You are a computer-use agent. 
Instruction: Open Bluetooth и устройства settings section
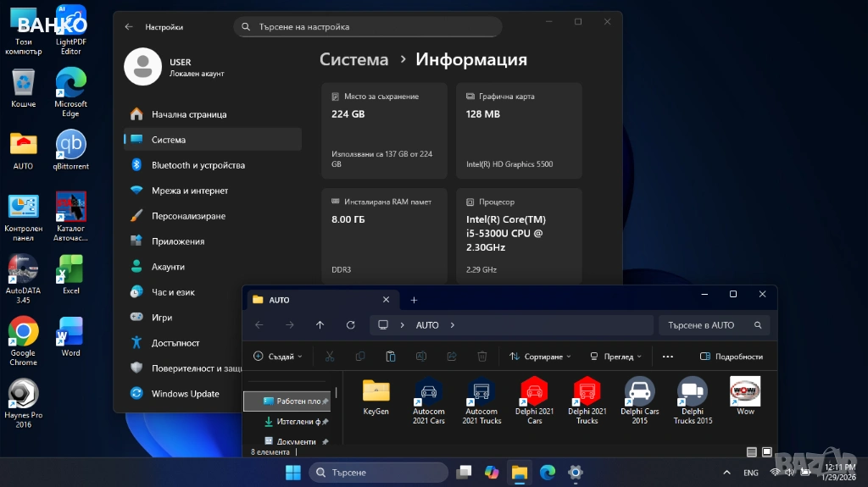coord(198,165)
